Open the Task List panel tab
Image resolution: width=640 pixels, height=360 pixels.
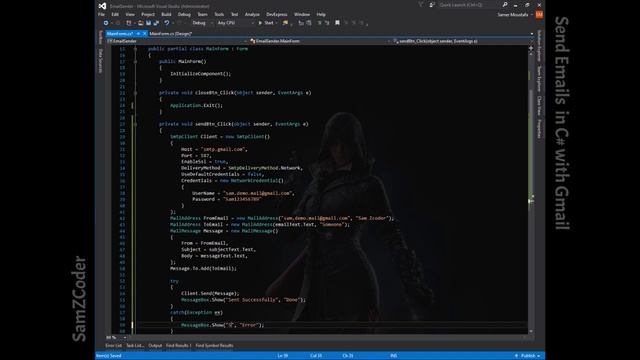coord(135,346)
